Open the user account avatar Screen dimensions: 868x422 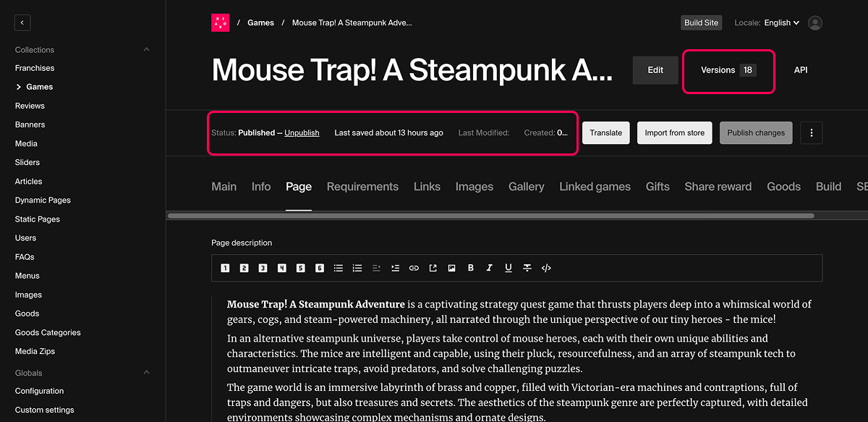pos(815,23)
